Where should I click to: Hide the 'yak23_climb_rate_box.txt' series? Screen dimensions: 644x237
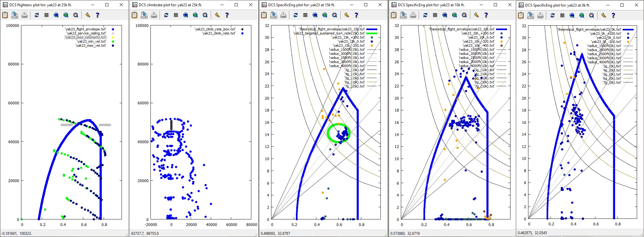coord(215,29)
